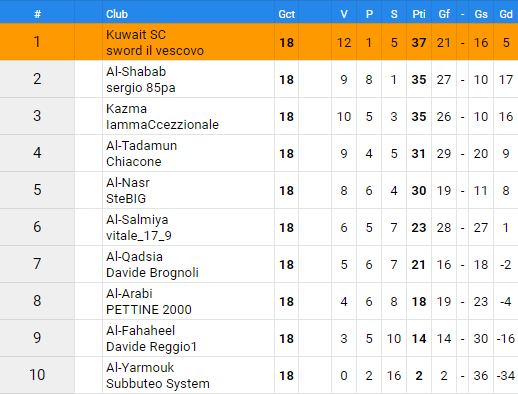Select the Gs column header

pos(481,14)
